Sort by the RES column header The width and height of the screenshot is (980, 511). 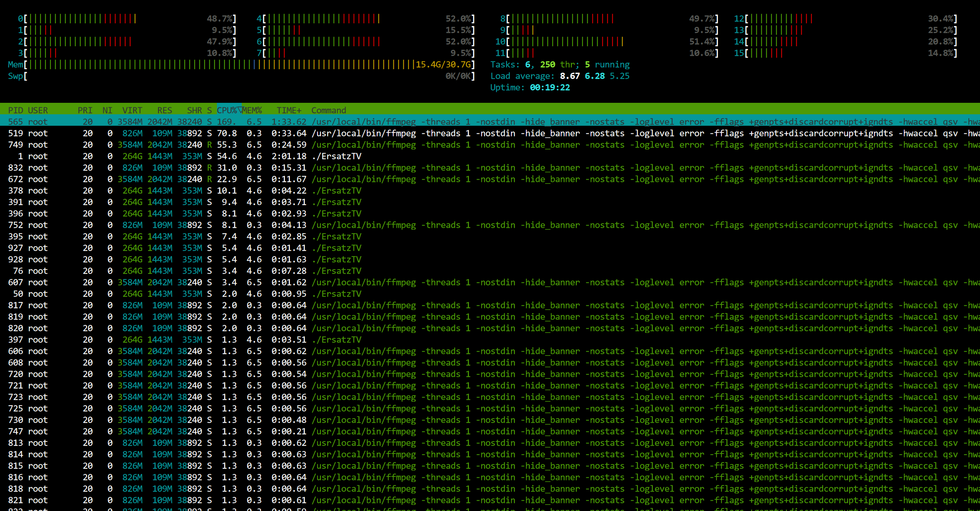coord(165,110)
